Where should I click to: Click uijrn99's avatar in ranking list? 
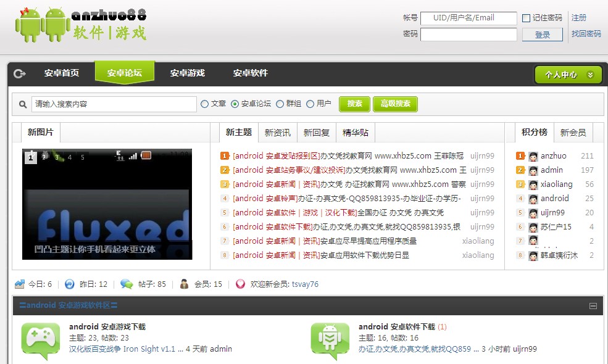click(x=533, y=213)
